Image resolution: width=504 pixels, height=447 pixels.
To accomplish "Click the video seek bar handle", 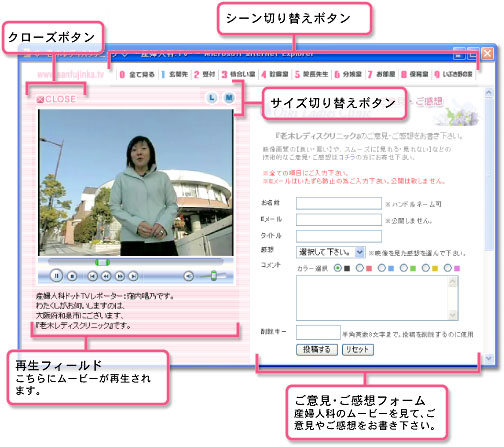I will coord(102,262).
